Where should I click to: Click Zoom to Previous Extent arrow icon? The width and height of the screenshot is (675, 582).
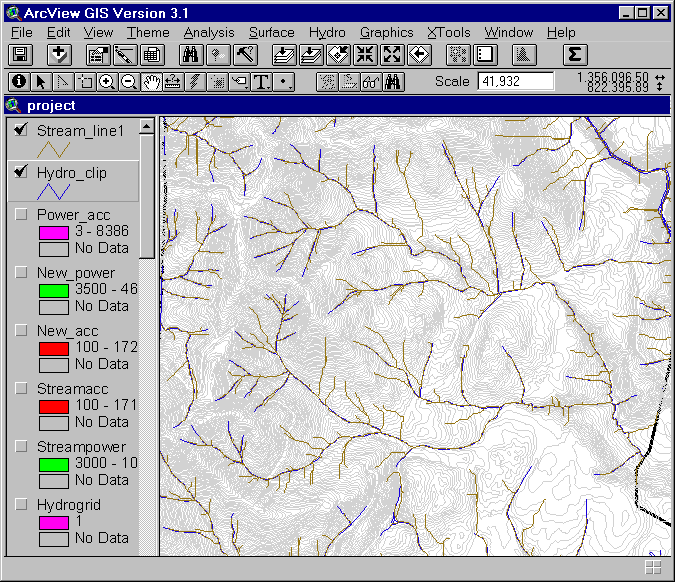[419, 55]
